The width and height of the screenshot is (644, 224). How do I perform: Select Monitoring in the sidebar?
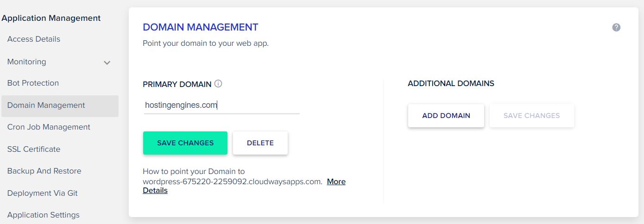(x=27, y=62)
